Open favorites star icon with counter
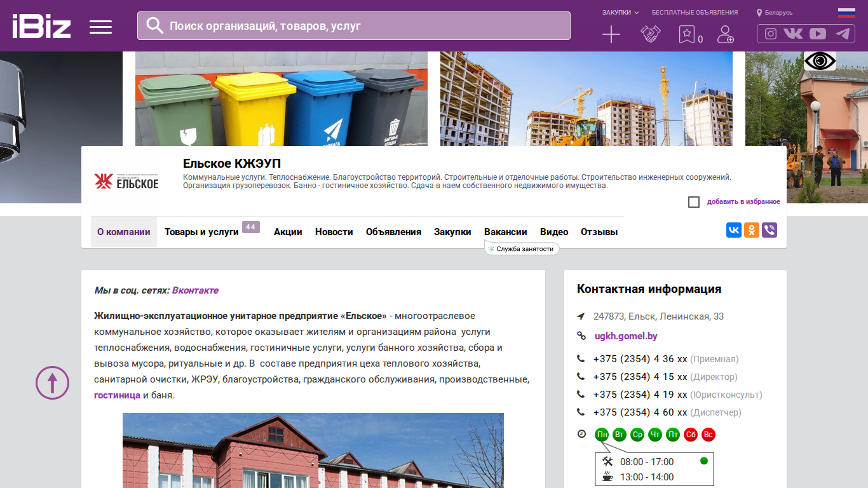Screen dimensions: 868x488 [x=690, y=35]
